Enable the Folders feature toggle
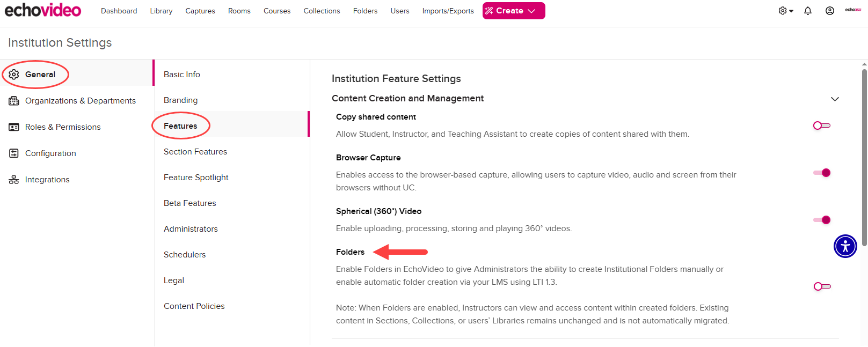 point(821,286)
